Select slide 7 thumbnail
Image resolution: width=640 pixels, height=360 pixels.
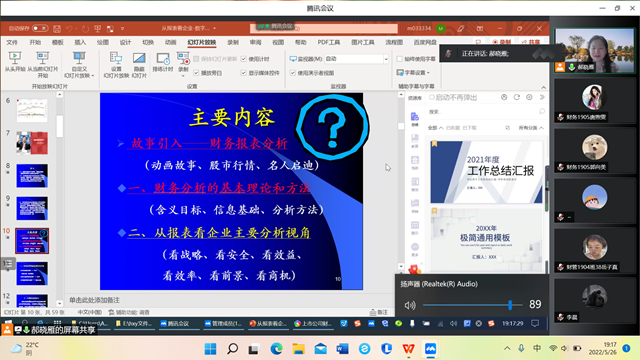(x=32, y=143)
